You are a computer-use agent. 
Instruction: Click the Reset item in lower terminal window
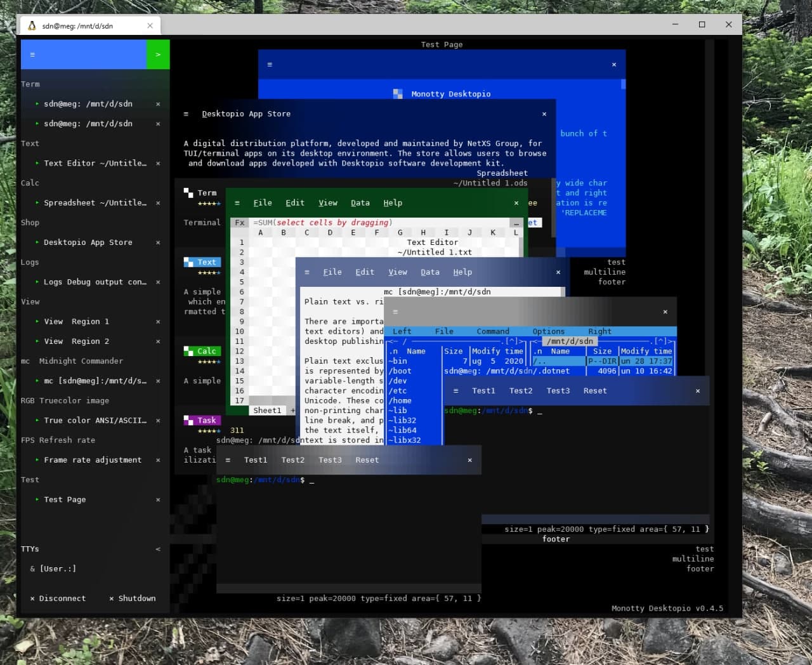pos(367,460)
